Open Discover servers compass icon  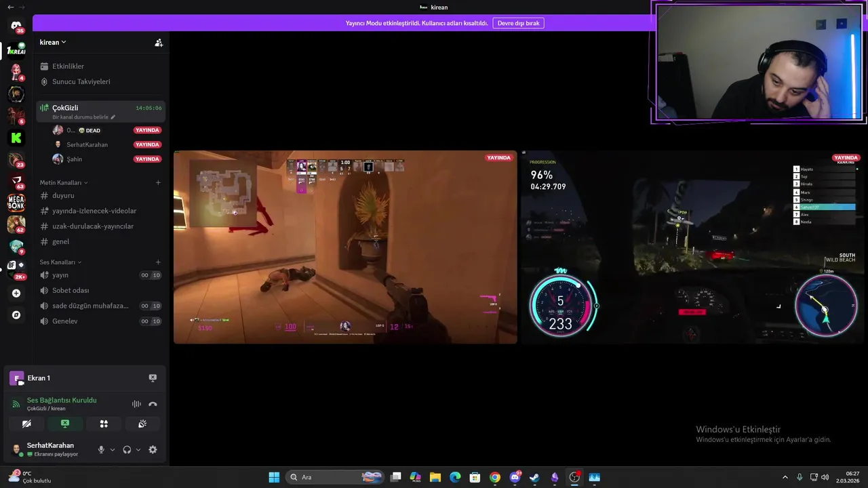click(16, 315)
